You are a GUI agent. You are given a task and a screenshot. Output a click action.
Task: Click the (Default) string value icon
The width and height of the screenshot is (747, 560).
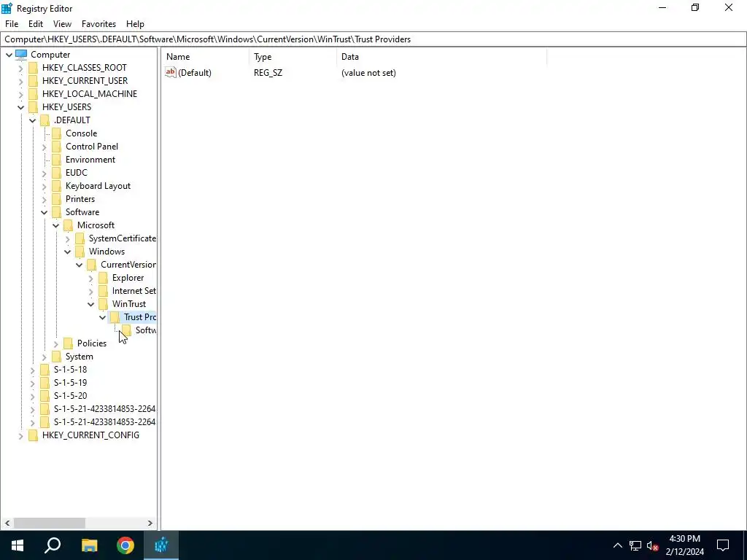pyautogui.click(x=171, y=72)
